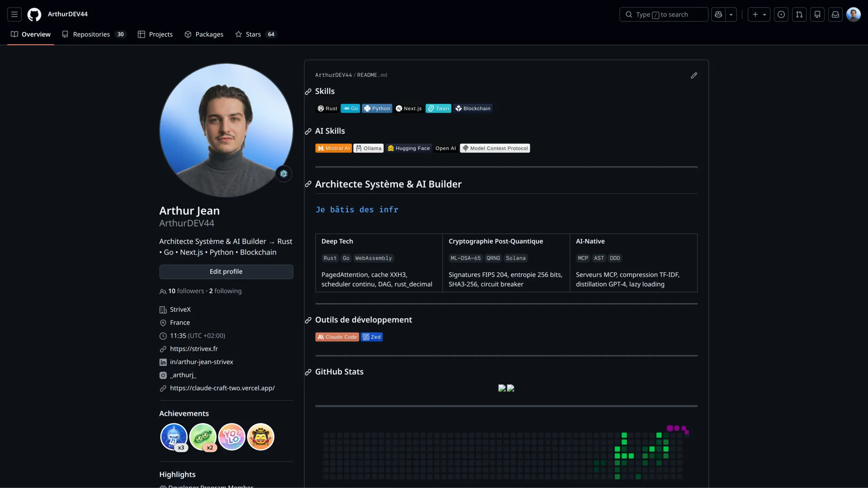Click the Skills section anchor link icon
Image resolution: width=868 pixels, height=488 pixels.
tap(308, 92)
